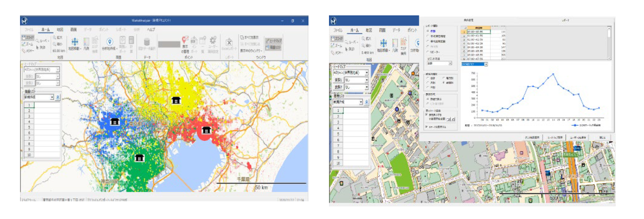
Task: Switch to ポイント tab in right window
Action: pyautogui.click(x=413, y=29)
